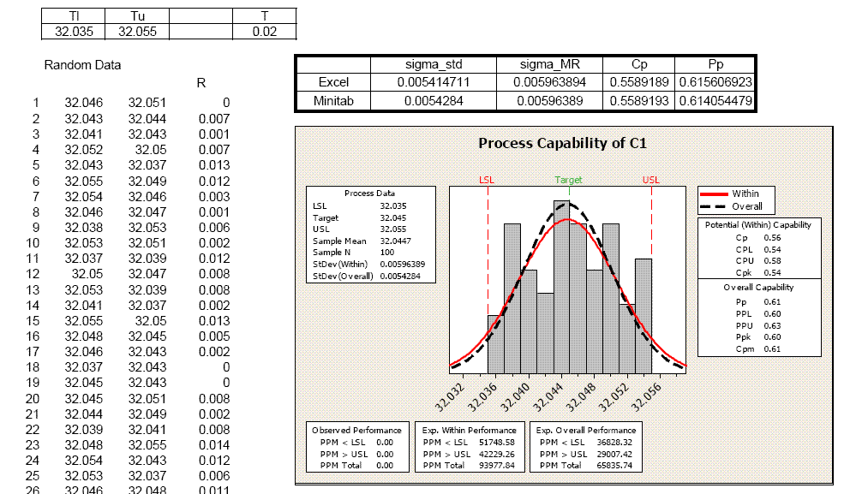868x494 pixels.
Task: Click the green Target label on chart
Action: tap(568, 180)
